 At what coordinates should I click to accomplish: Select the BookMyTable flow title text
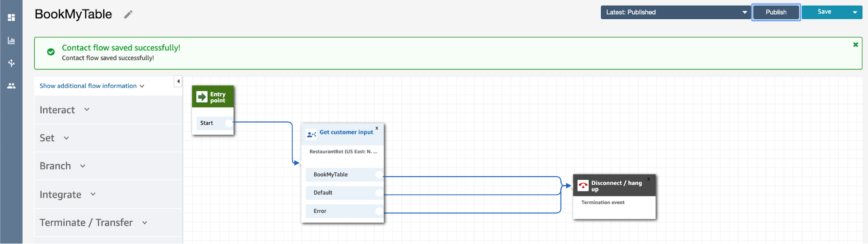(73, 14)
